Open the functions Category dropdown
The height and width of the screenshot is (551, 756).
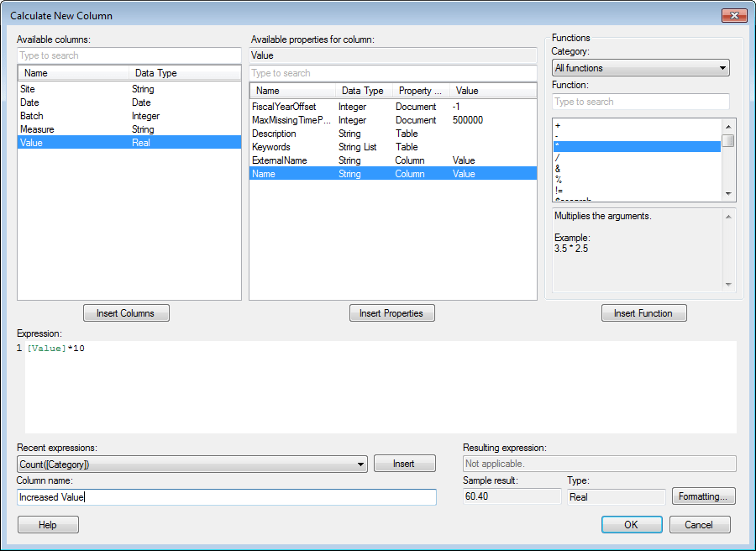click(x=640, y=68)
